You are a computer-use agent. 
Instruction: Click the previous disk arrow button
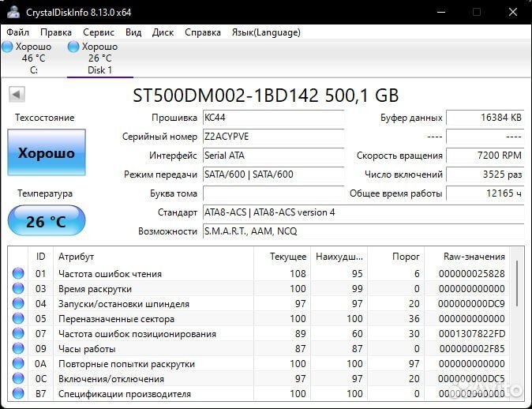coord(17,95)
